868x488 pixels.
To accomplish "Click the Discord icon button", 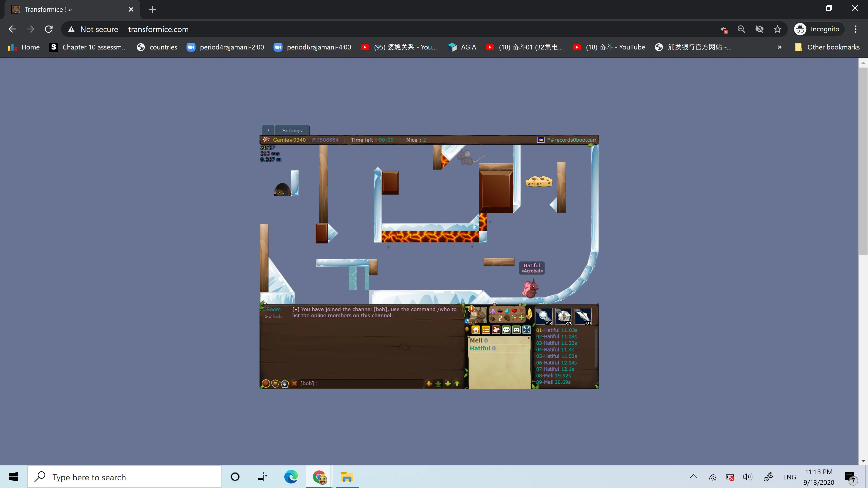I will click(516, 330).
